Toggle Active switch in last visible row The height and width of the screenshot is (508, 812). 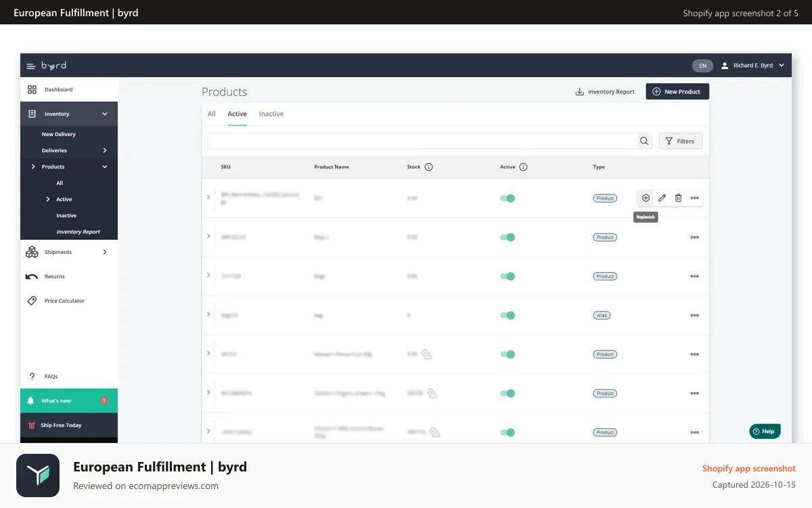pos(507,432)
